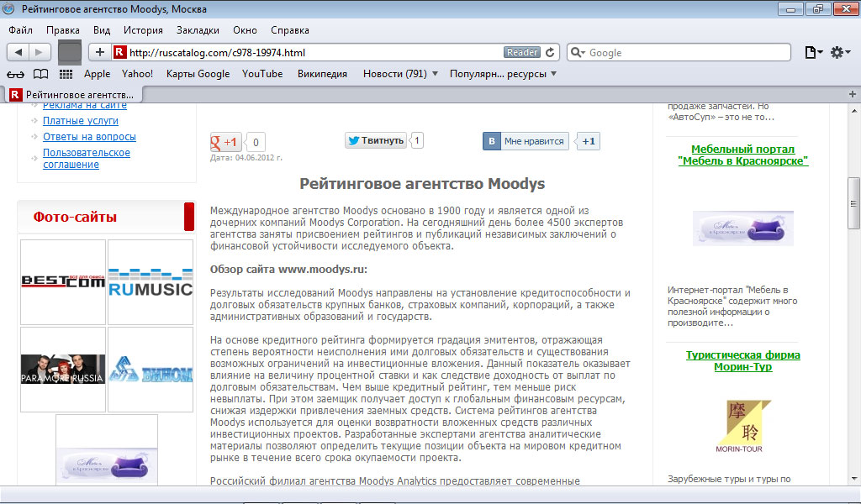Image resolution: width=861 pixels, height=504 pixels.
Task: Go forward to the next page
Action: click(39, 52)
